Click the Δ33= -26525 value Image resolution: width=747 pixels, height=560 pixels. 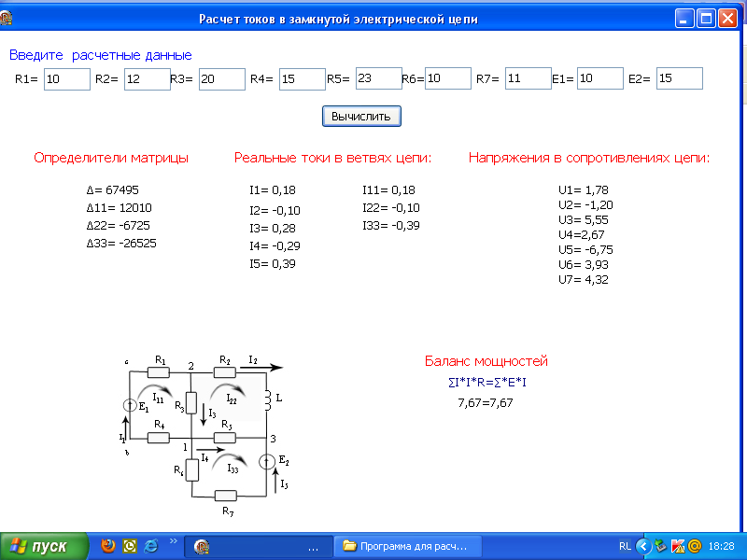[x=121, y=244]
